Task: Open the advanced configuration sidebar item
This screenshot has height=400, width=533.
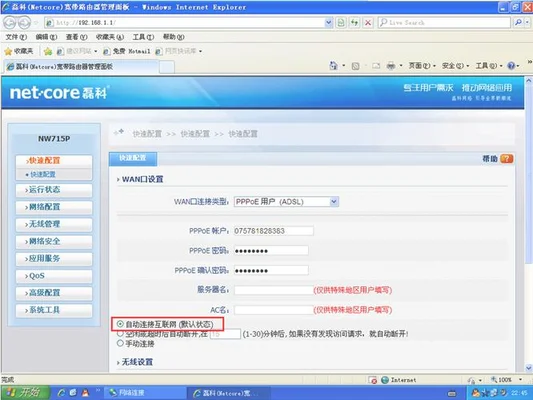Action: [x=54, y=293]
